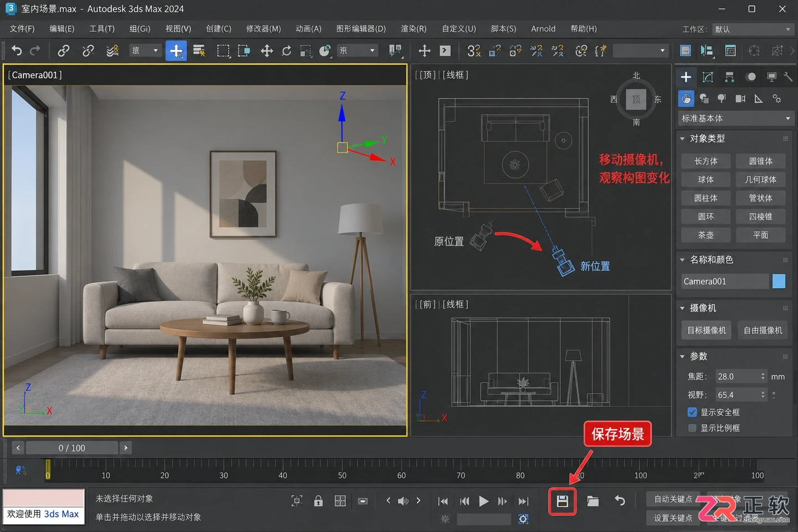The height and width of the screenshot is (532, 798).
Task: Activate the Select and Scale tool
Action: click(305, 51)
